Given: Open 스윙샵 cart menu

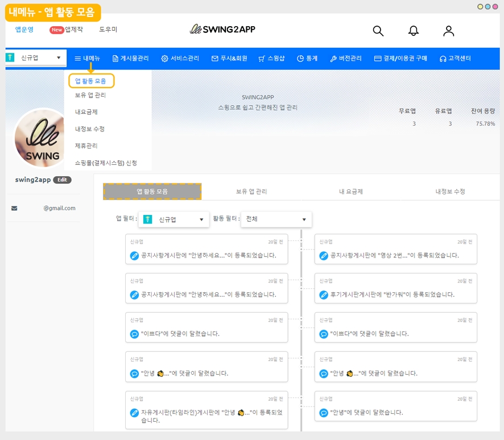Looking at the screenshot, I should tap(271, 58).
